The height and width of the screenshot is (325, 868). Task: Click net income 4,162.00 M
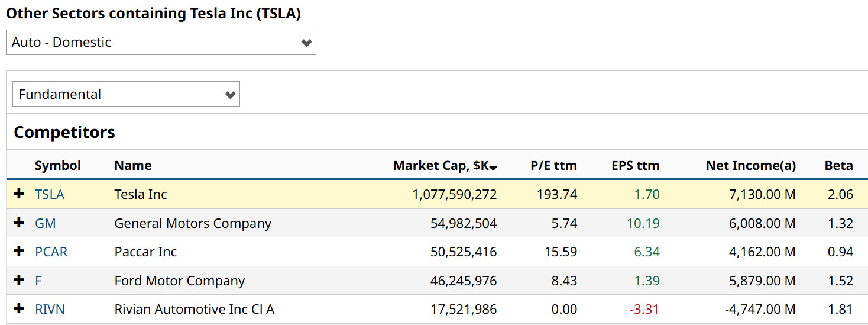pyautogui.click(x=763, y=252)
